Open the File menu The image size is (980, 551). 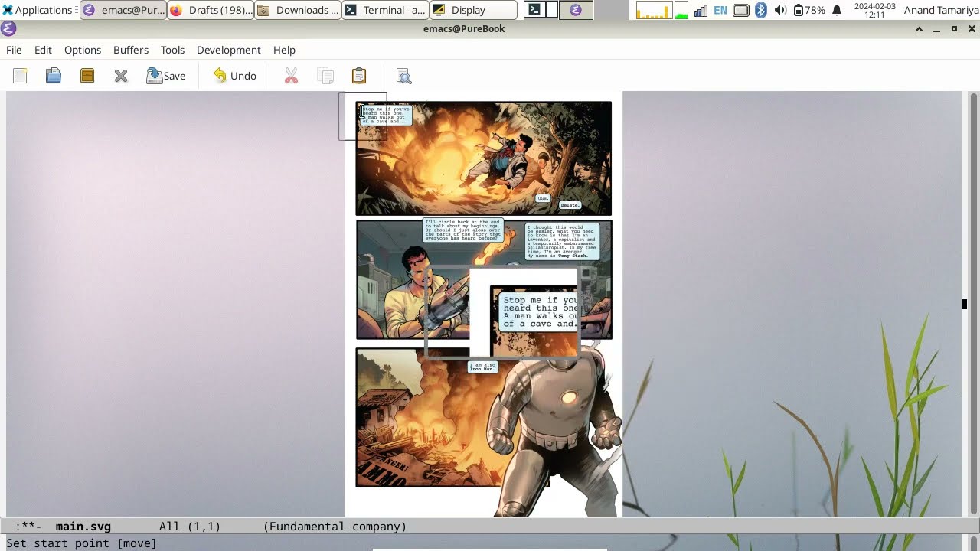pyautogui.click(x=14, y=50)
